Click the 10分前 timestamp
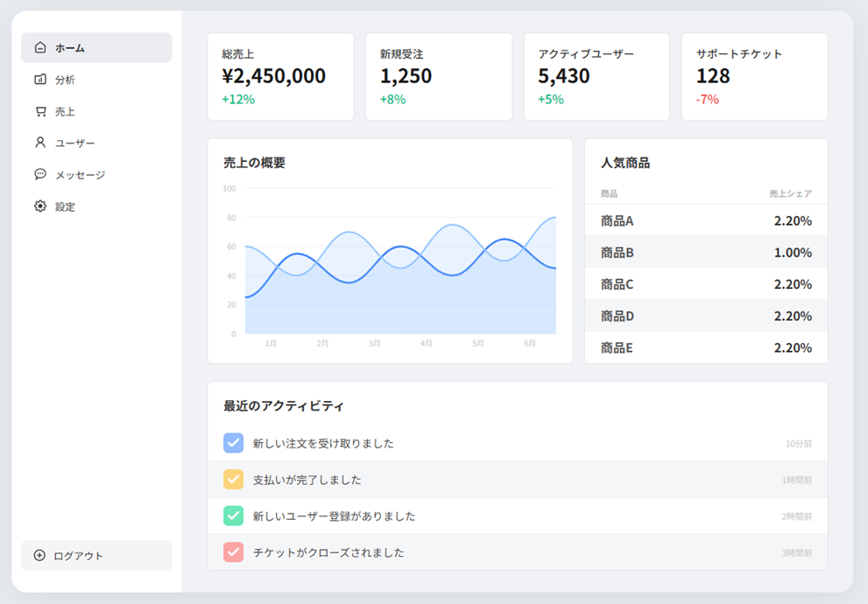The width and height of the screenshot is (868, 604). [x=799, y=444]
